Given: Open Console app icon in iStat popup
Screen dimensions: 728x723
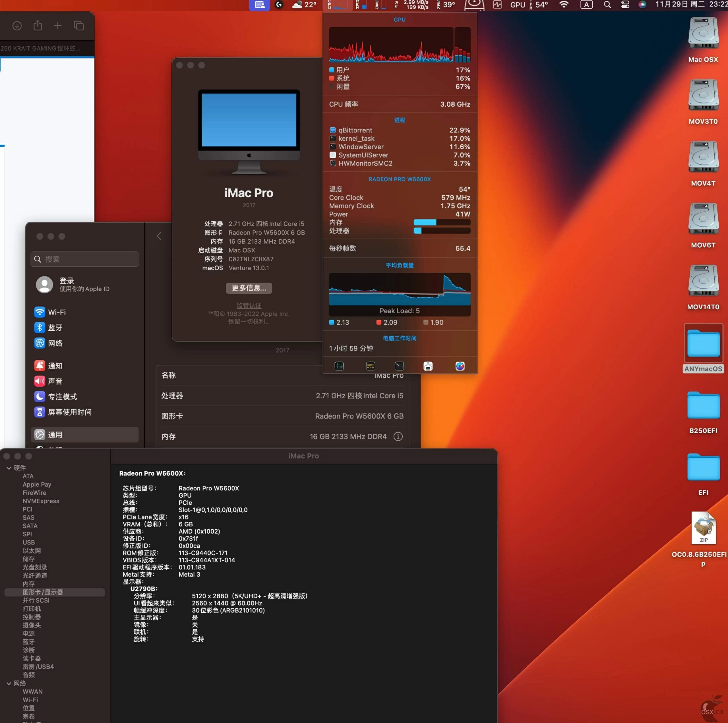Looking at the screenshot, I should click(x=371, y=366).
